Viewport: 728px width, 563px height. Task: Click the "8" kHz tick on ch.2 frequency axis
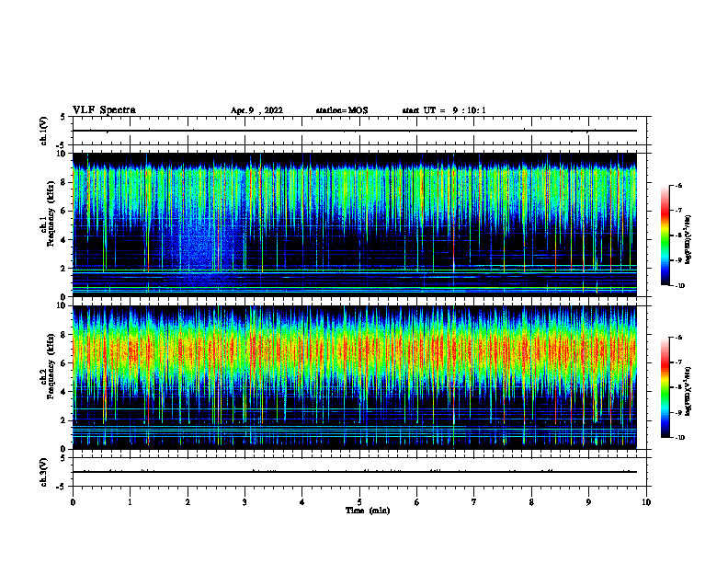point(64,335)
